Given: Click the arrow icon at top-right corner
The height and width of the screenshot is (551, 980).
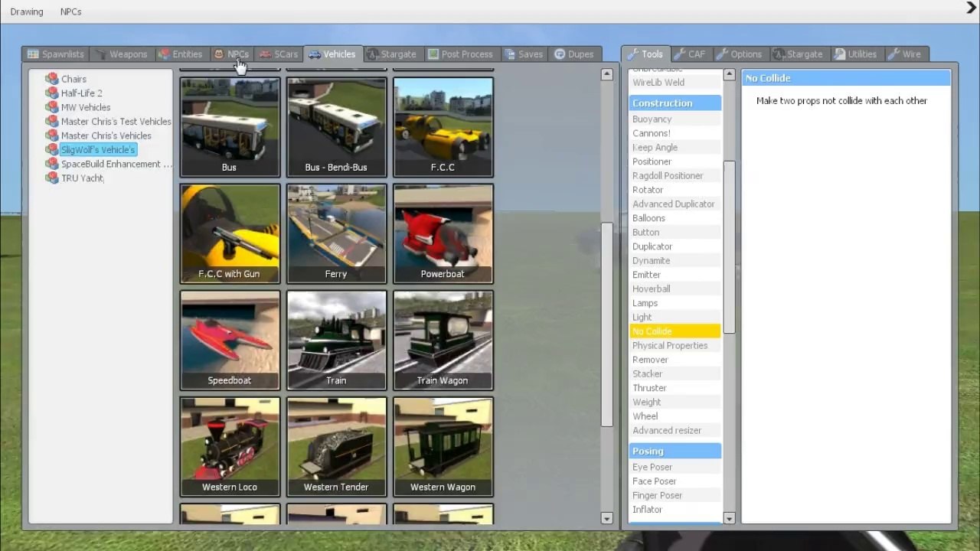Looking at the screenshot, I should (972, 8).
